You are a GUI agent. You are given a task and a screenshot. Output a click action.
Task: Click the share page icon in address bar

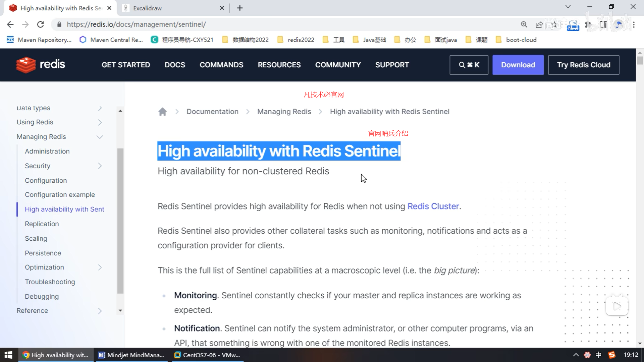click(x=539, y=24)
